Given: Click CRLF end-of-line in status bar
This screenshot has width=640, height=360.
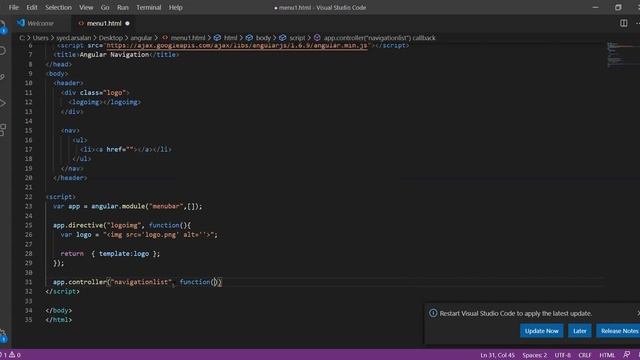Looking at the screenshot, I should pyautogui.click(x=584, y=355).
